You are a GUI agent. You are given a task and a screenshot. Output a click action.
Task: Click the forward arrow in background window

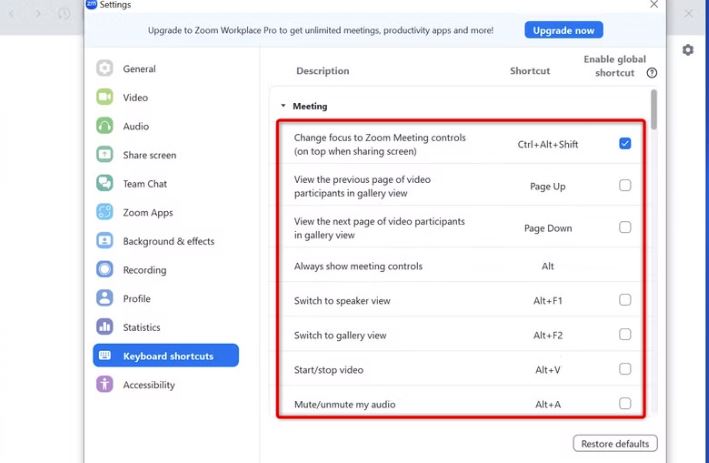click(38, 14)
